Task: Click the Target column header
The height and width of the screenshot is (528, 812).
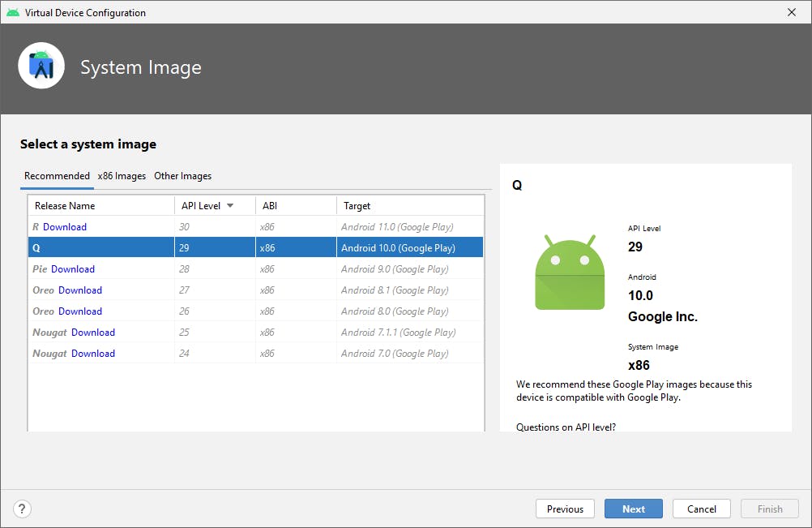Action: click(357, 206)
